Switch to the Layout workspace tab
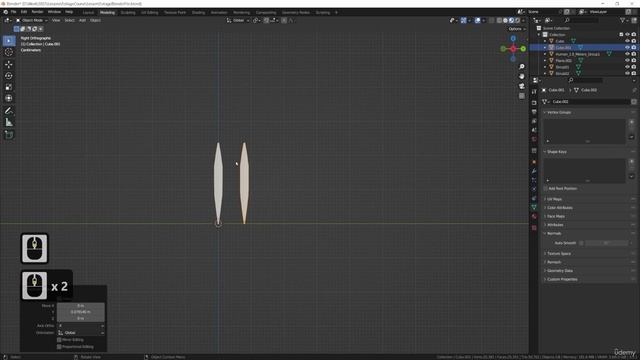Image resolution: width=640 pixels, height=360 pixels. point(88,13)
